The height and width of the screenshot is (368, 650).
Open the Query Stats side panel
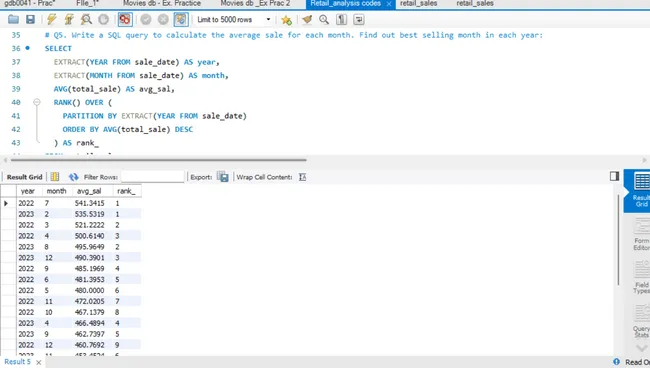(641, 321)
